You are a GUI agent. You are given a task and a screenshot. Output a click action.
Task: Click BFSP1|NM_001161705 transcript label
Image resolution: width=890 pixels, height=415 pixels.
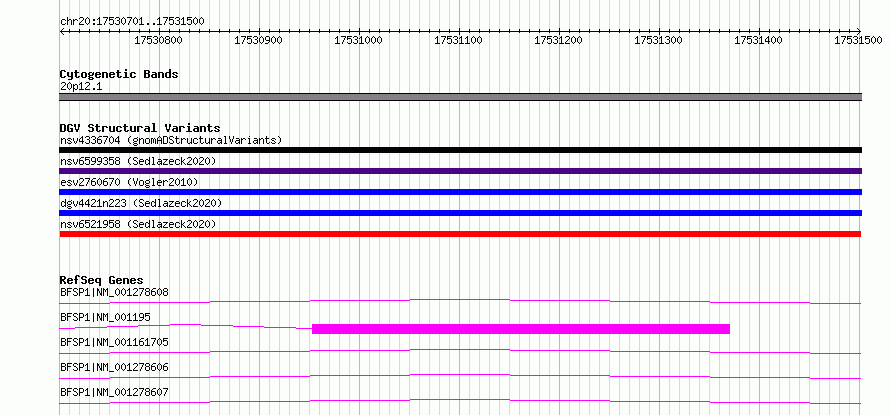coord(114,342)
